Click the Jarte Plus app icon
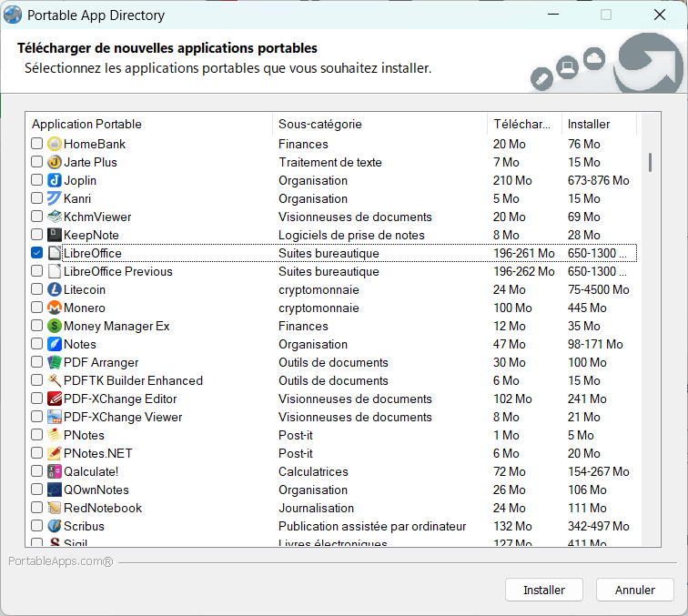 55,162
